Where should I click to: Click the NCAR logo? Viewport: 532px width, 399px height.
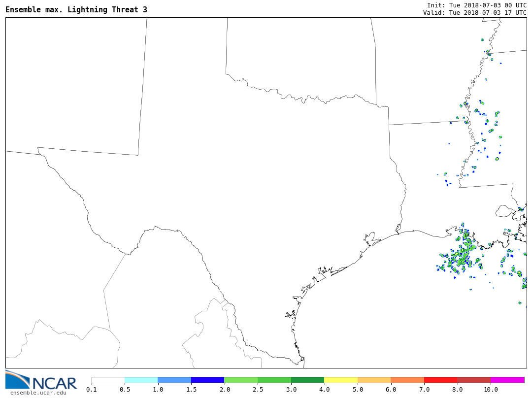click(41, 380)
